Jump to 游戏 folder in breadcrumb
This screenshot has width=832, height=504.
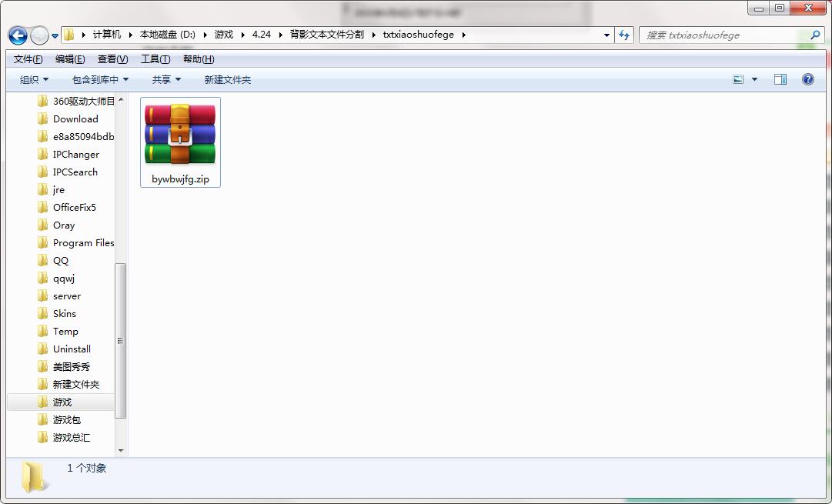(224, 35)
